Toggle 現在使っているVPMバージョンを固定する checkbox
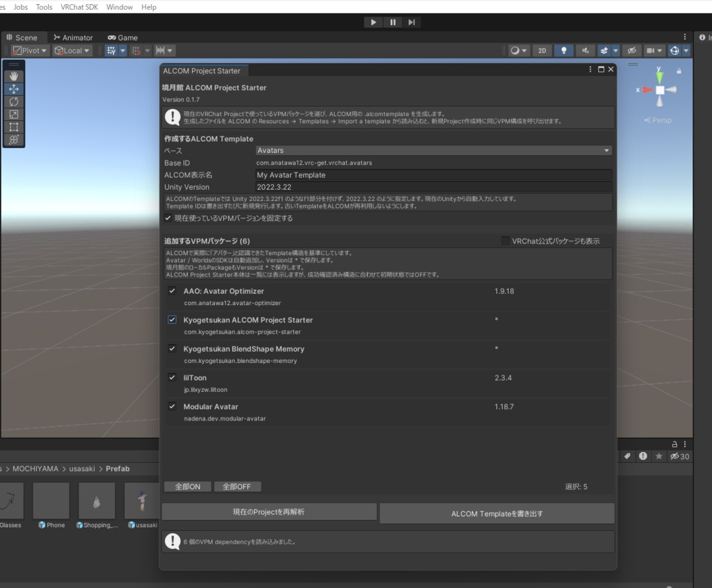 coord(168,218)
